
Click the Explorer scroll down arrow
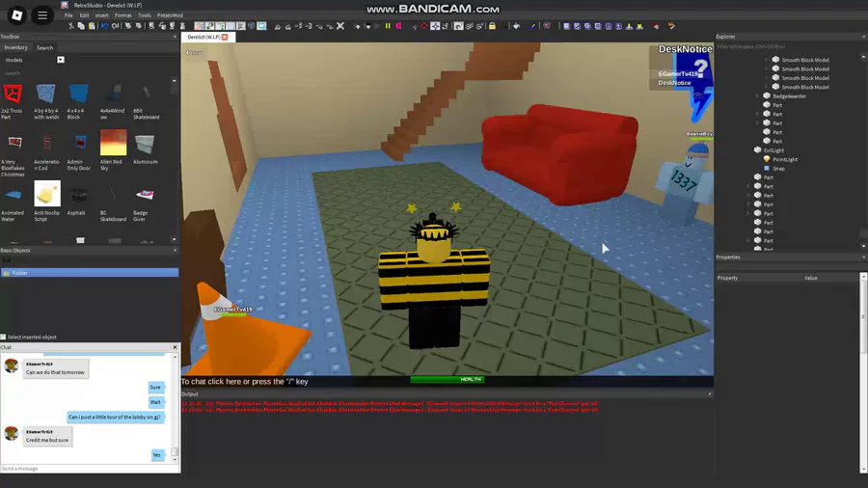click(864, 247)
